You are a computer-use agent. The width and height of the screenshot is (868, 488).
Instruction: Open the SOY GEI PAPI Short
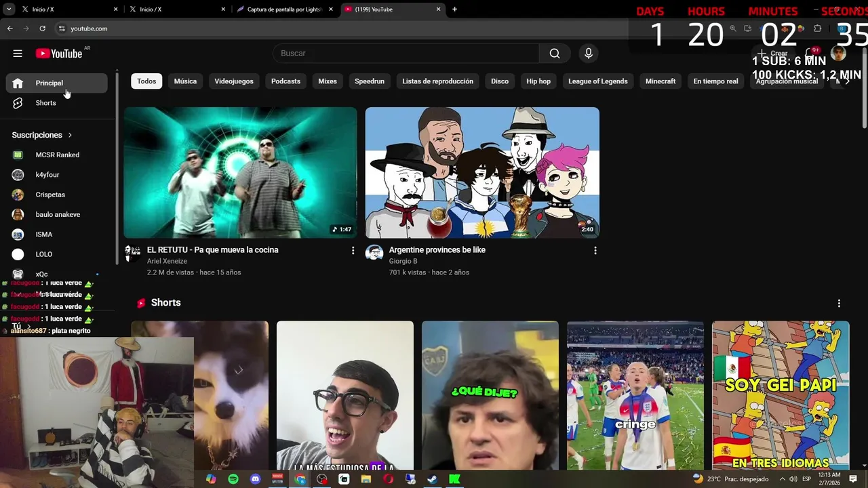pos(781,396)
